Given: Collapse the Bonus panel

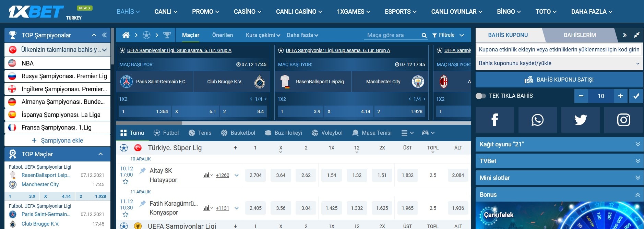Looking at the screenshot, I should tap(559, 195).
